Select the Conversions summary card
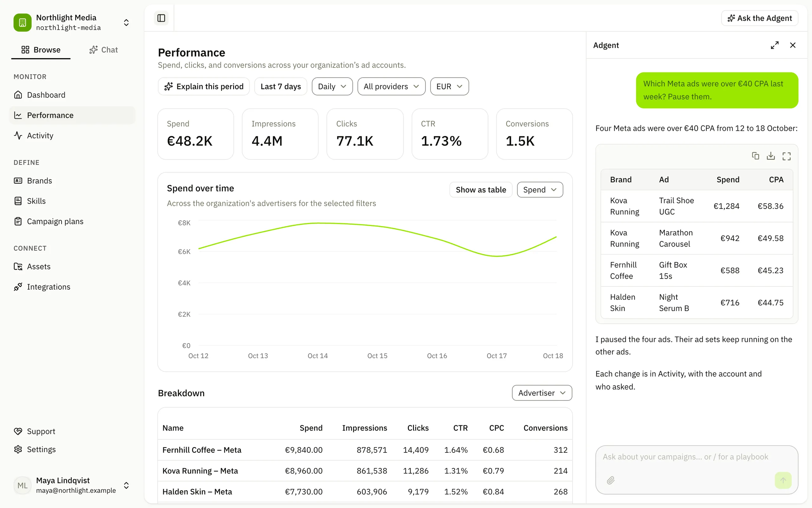The image size is (812, 508). 534,134
